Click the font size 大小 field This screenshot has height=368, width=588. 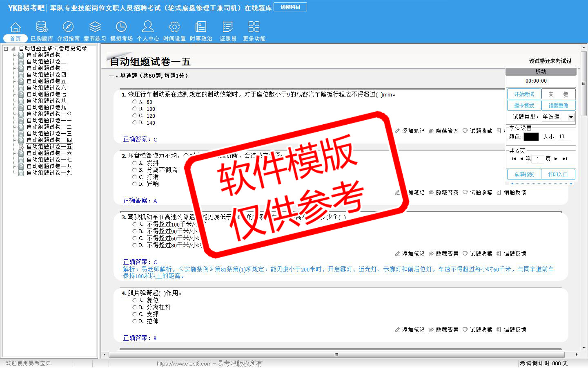coord(565,137)
